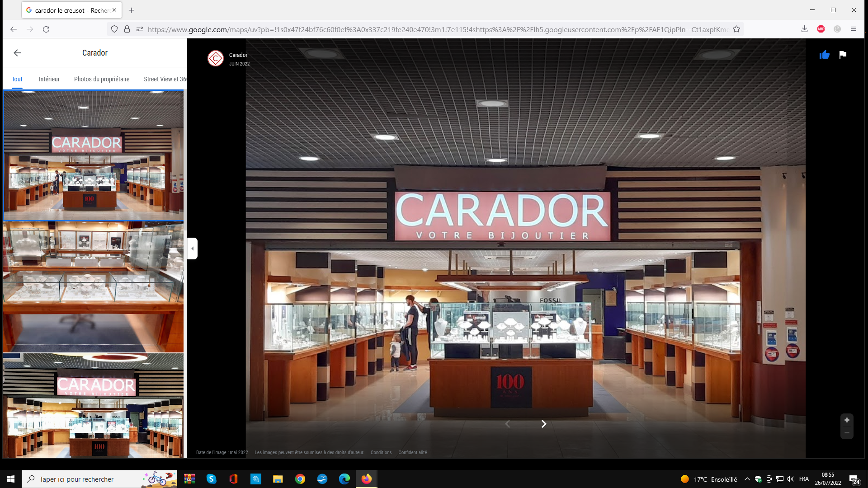Click the Carador contributor name
The width and height of the screenshot is (868, 488).
tap(238, 55)
